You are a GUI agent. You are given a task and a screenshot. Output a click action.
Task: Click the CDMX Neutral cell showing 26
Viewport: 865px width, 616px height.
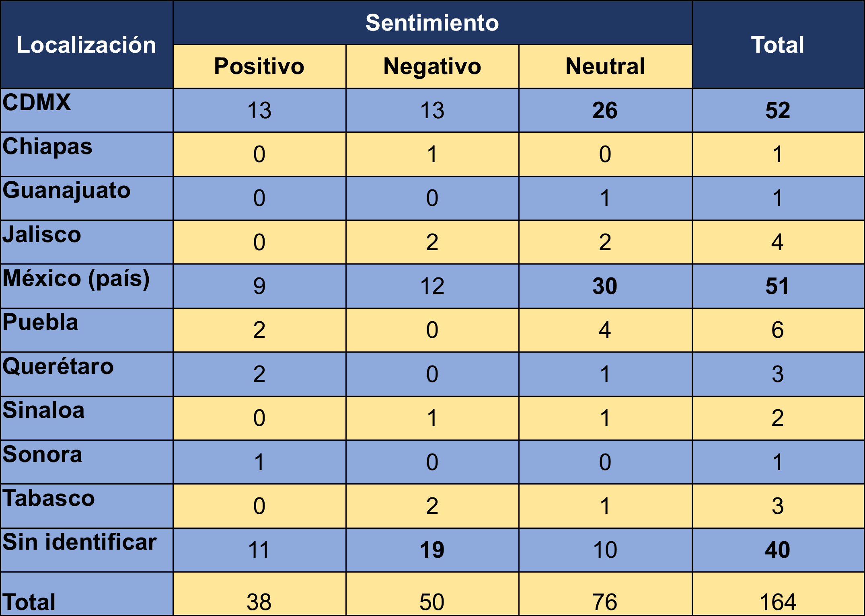point(605,111)
